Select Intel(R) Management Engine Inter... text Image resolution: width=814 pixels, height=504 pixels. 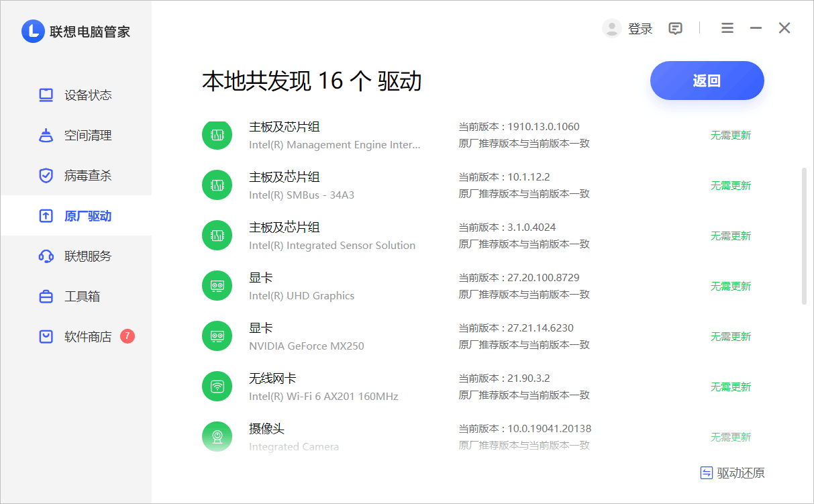pyautogui.click(x=335, y=145)
